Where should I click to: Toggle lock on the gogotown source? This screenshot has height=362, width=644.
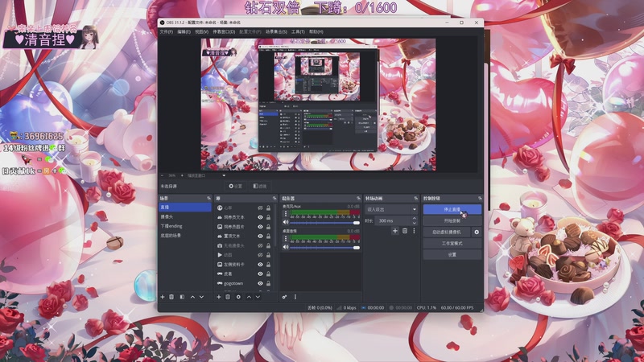point(268,284)
